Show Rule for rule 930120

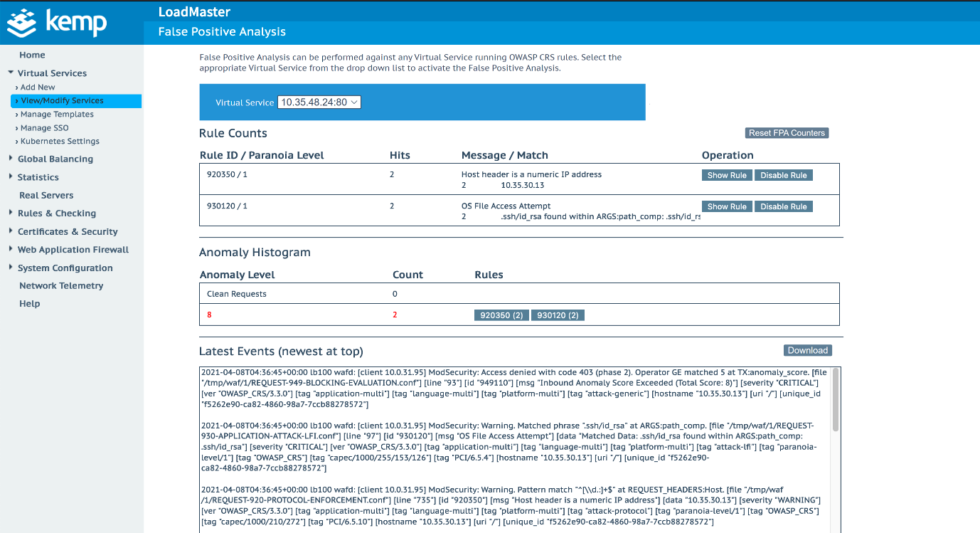click(x=727, y=206)
